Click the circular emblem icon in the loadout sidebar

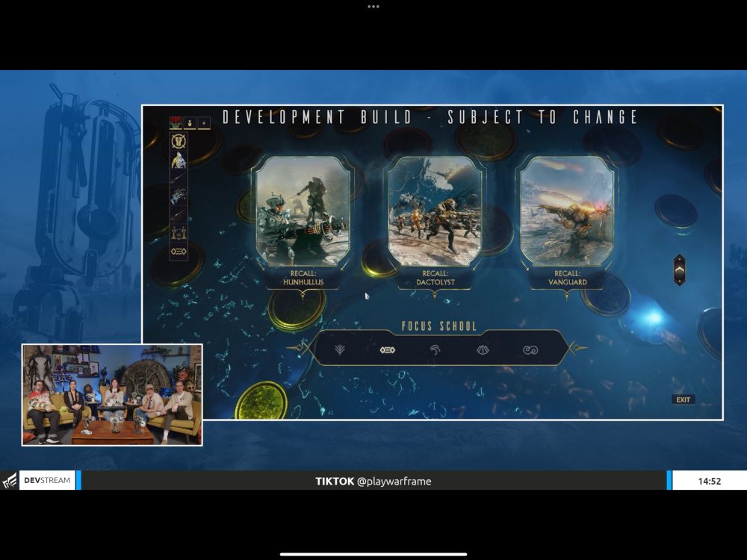179,141
